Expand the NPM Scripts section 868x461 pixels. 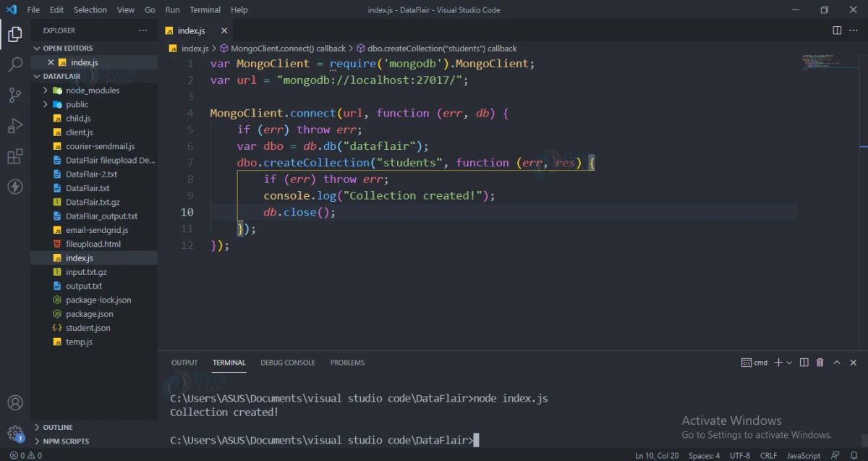65,441
